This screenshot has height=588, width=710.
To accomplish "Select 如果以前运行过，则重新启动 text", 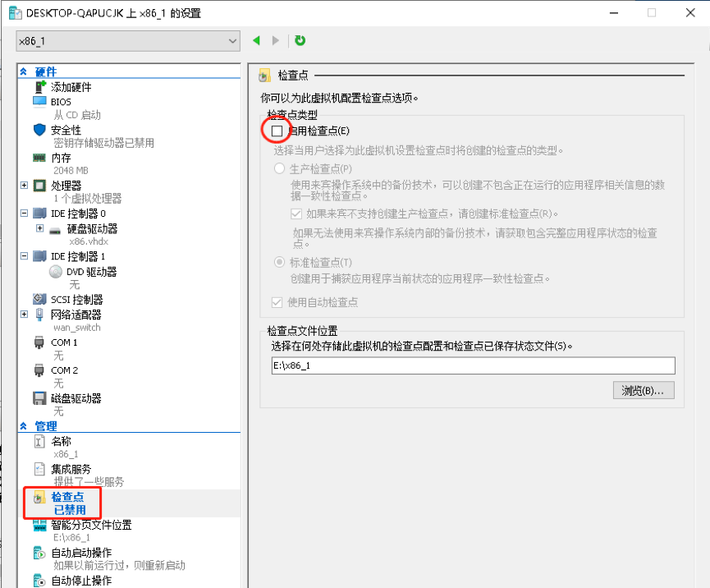I will pyautogui.click(x=119, y=565).
